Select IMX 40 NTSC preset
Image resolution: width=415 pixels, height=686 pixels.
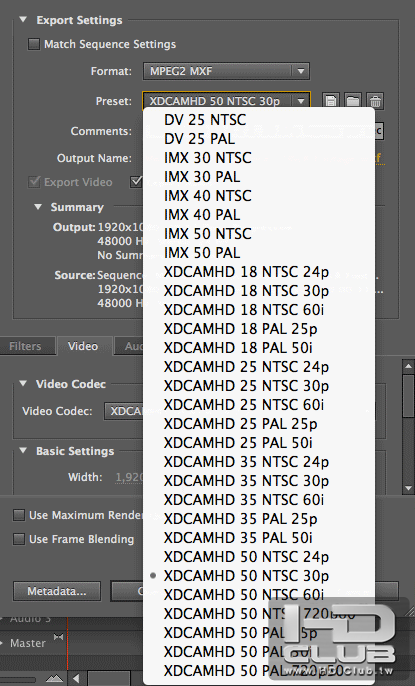[x=259, y=196]
